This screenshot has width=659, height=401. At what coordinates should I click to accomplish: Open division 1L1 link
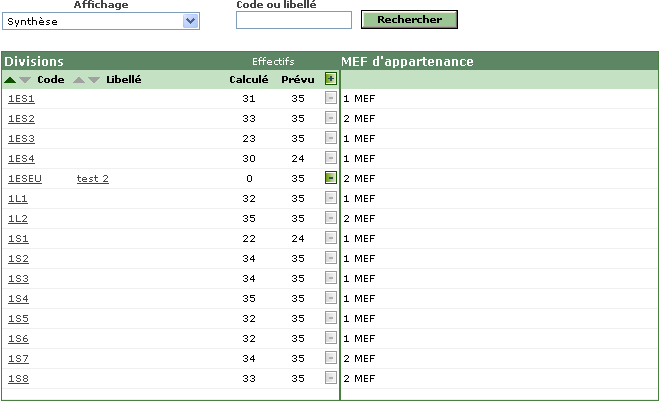point(18,198)
